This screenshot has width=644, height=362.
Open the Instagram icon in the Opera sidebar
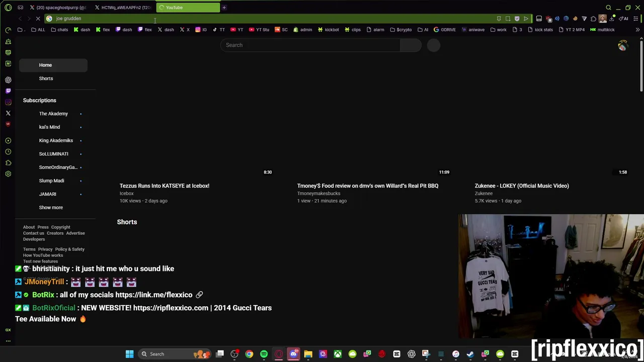pos(8,102)
